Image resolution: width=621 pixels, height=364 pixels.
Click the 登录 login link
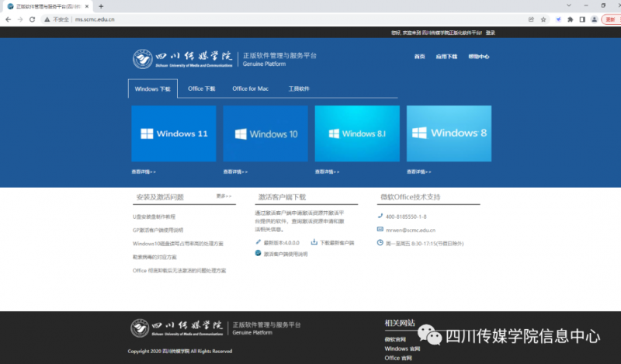click(490, 33)
